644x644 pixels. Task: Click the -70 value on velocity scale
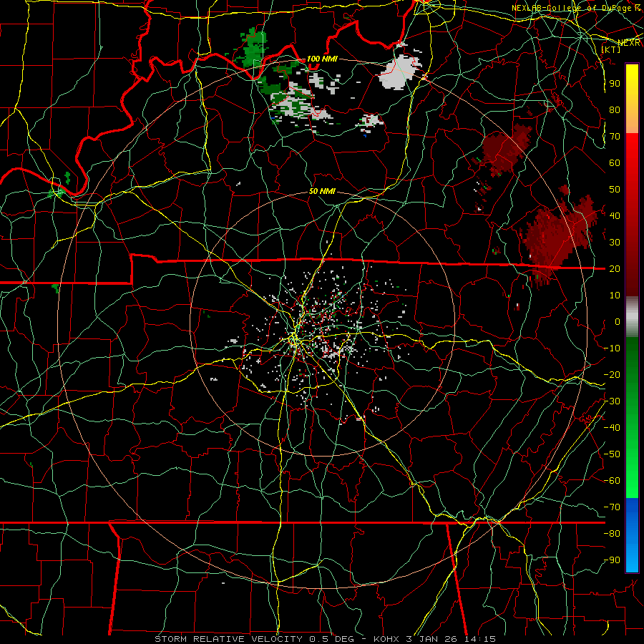click(x=612, y=507)
